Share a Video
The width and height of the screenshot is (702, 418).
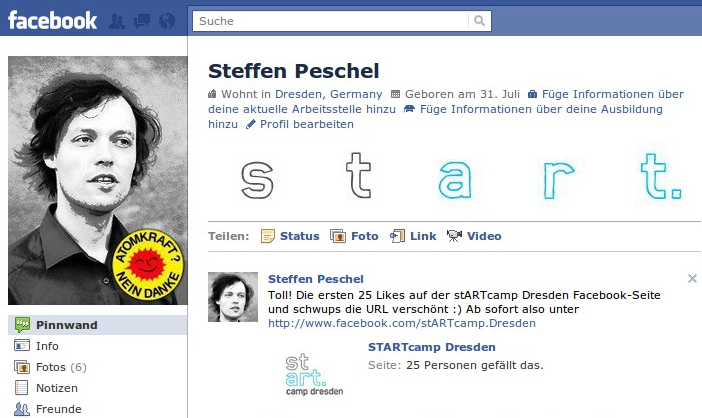[474, 236]
